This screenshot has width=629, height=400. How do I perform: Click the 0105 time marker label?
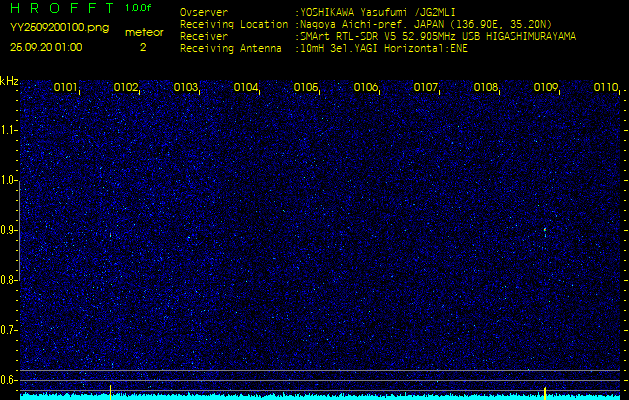pos(306,88)
